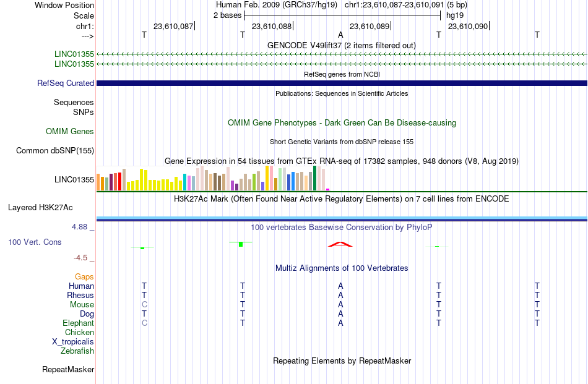The width and height of the screenshot is (588, 384).
Task: Click the cyan bar in the GTEx expression chart
Action: 184,182
